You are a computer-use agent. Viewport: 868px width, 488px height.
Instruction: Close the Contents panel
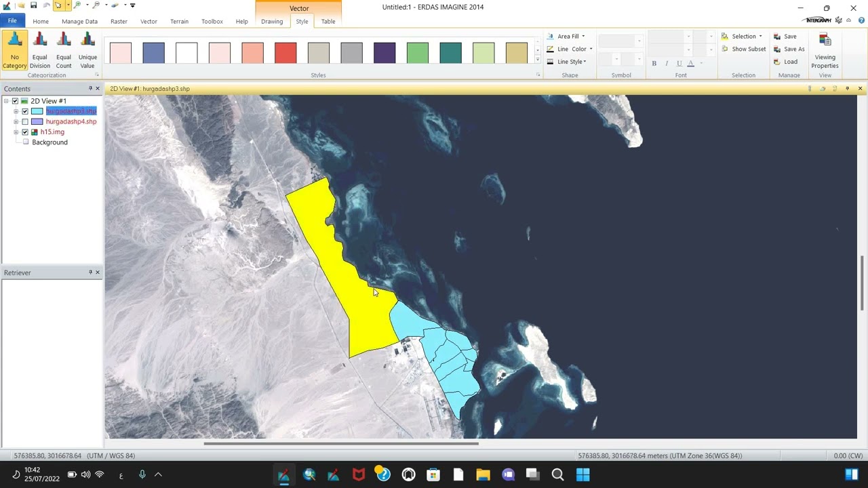point(97,89)
